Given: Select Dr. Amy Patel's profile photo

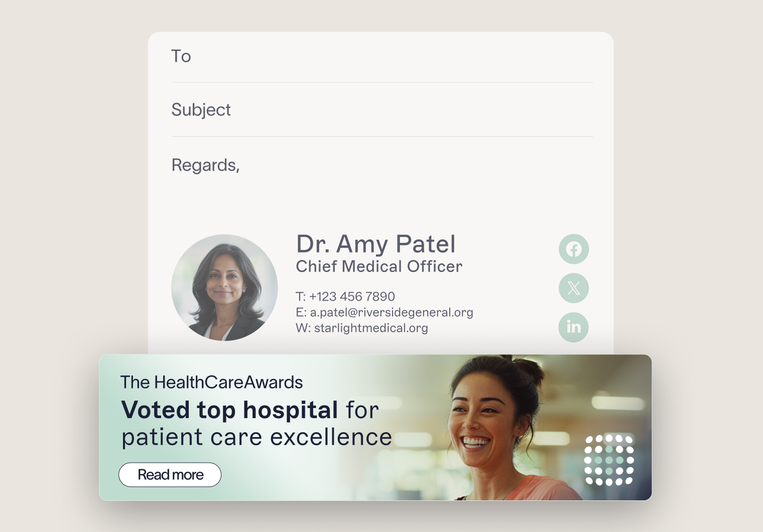Looking at the screenshot, I should [x=224, y=288].
